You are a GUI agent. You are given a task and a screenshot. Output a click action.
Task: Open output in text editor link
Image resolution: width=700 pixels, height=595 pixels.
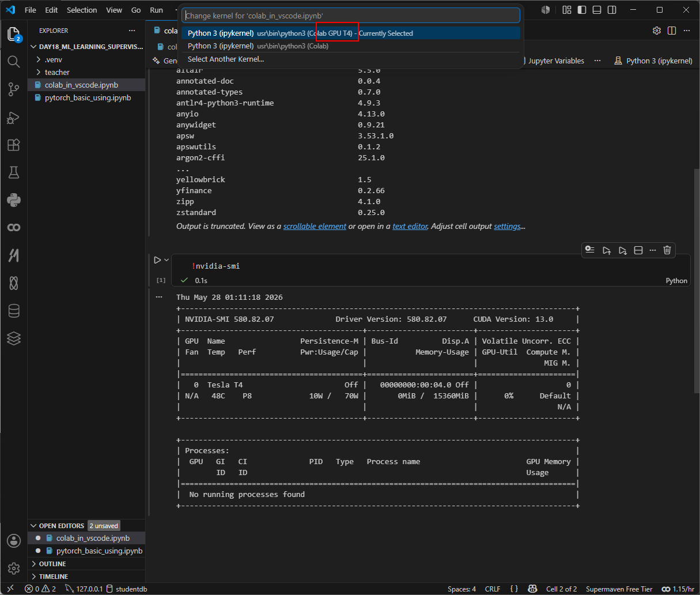pyautogui.click(x=410, y=226)
